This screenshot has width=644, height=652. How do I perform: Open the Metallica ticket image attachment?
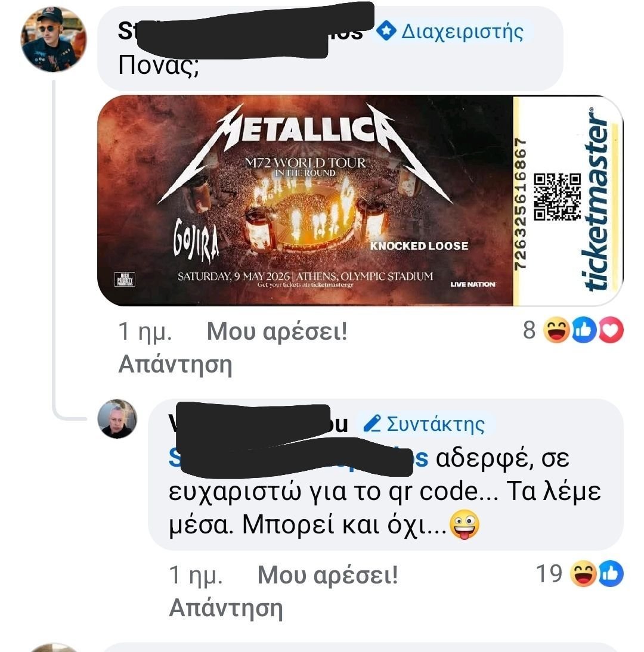[x=360, y=200]
